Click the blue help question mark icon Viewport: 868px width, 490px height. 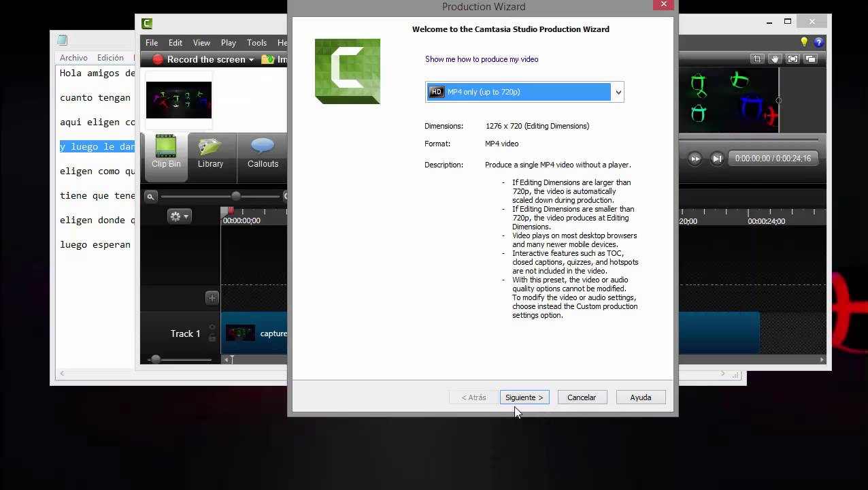(819, 42)
